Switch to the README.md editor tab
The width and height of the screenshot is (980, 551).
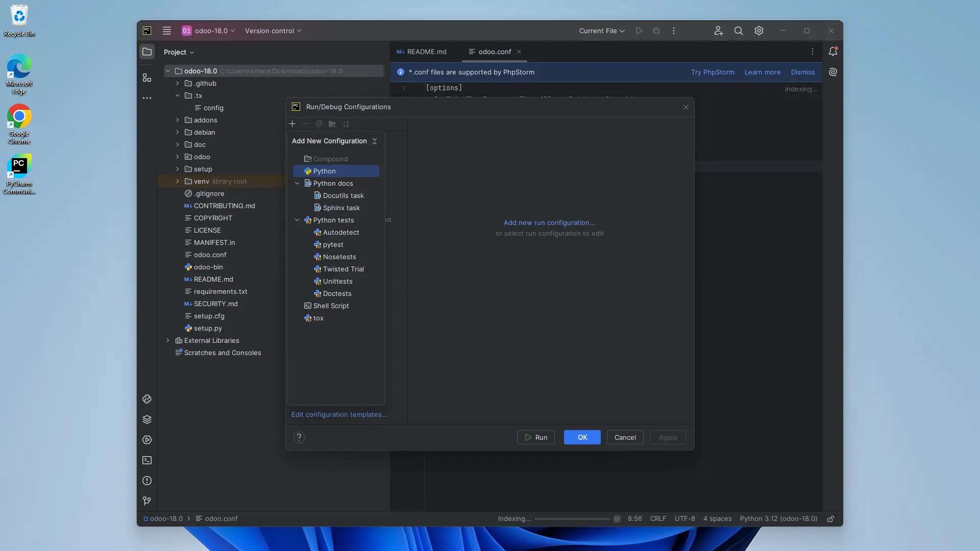422,52
